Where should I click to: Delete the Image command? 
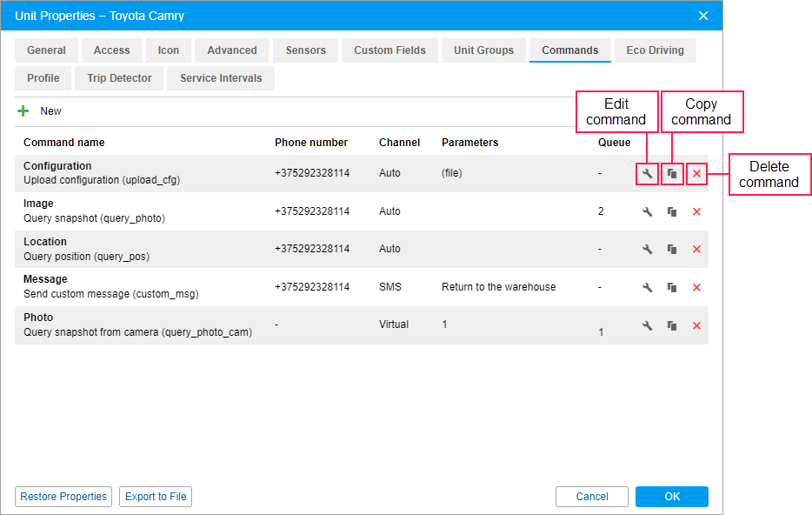[696, 211]
